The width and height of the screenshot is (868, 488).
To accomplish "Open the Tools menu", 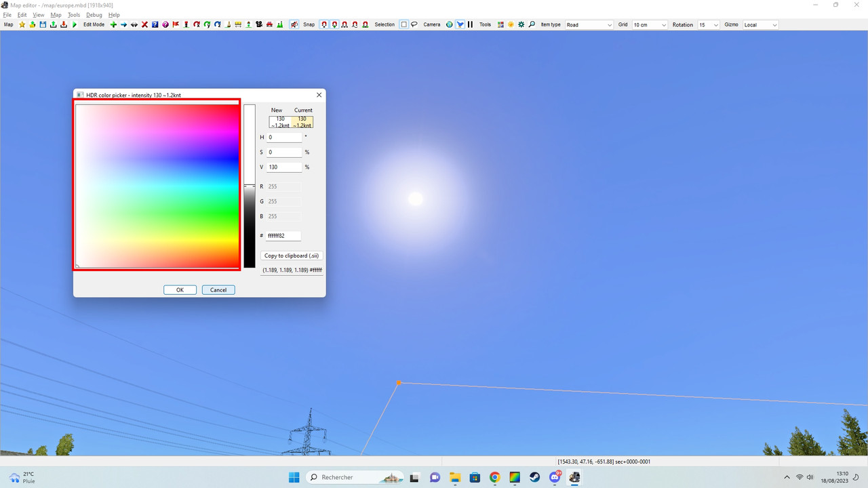I will (74, 15).
